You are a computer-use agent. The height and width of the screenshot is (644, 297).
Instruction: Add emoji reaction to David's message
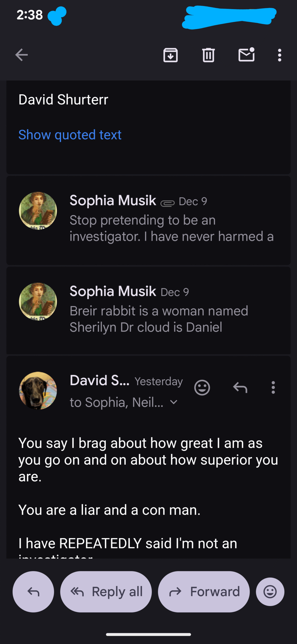[202, 388]
